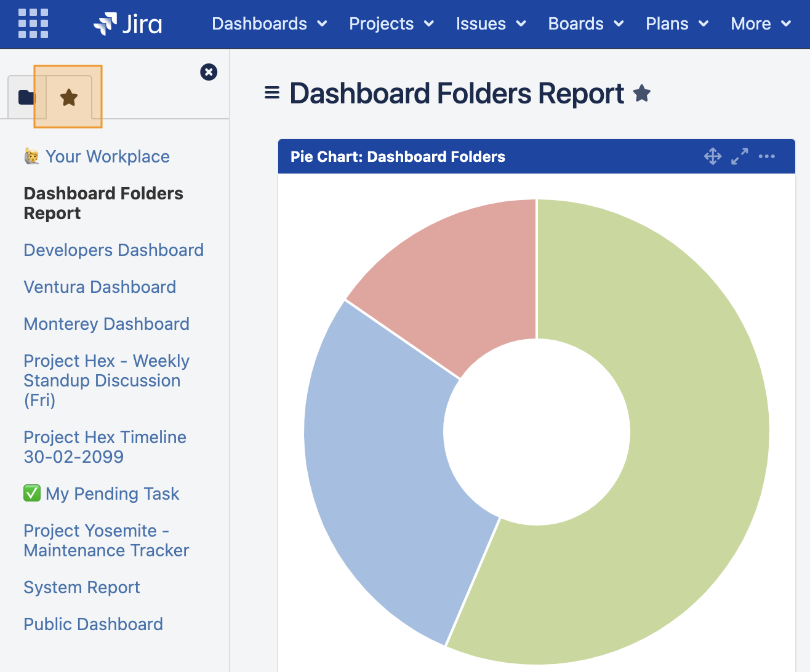Open the Your Workplace dashboard
810x672 pixels.
[107, 156]
